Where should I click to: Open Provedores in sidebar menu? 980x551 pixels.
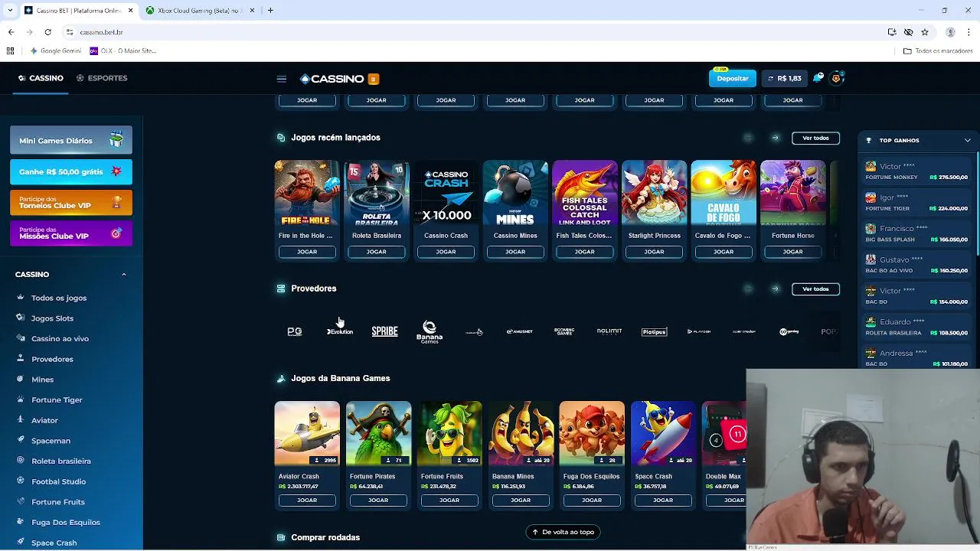point(52,359)
